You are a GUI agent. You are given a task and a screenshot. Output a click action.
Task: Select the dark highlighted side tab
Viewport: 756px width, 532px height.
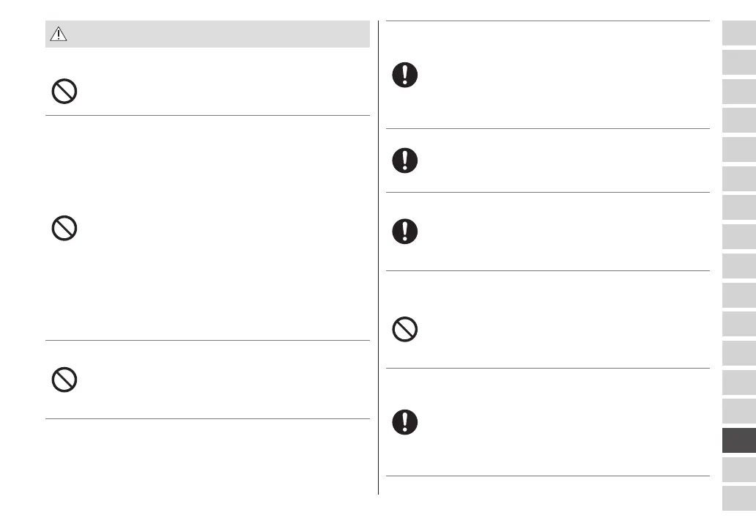coord(738,440)
